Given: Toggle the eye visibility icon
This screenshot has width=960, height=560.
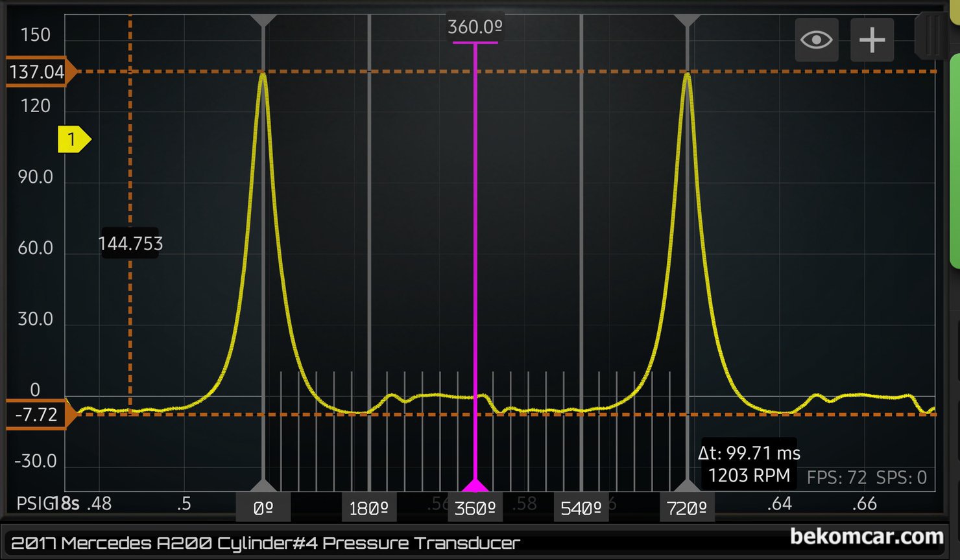Looking at the screenshot, I should point(816,40).
